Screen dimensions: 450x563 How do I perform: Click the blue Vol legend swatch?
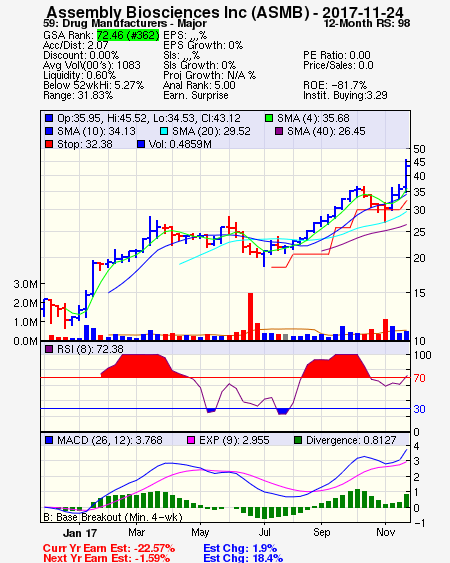[x=141, y=144]
